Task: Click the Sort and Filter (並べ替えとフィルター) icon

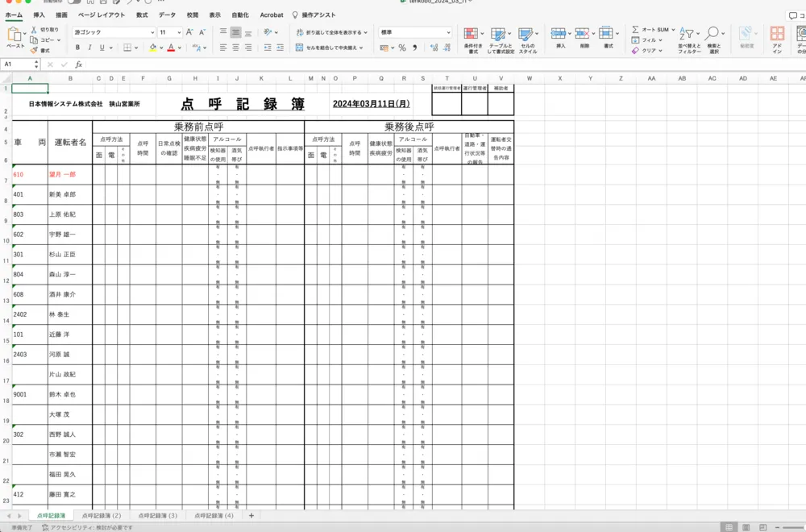Action: click(x=687, y=35)
